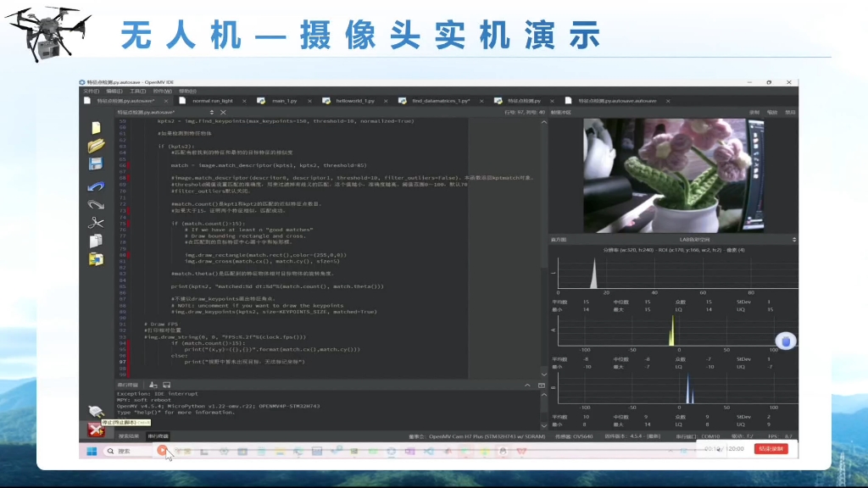868x488 pixels.
Task: Click the firmware version 4.5.4 status
Action: point(632,436)
